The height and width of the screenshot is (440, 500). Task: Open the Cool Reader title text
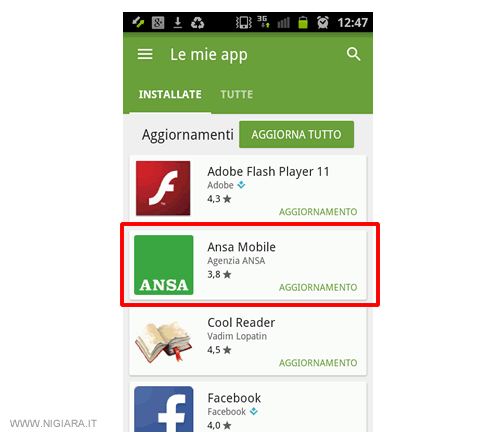pyautogui.click(x=241, y=323)
